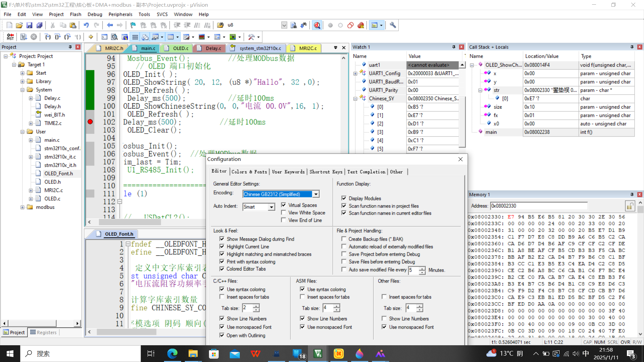
Task: Enable the View White Space checkbox
Action: (284, 213)
